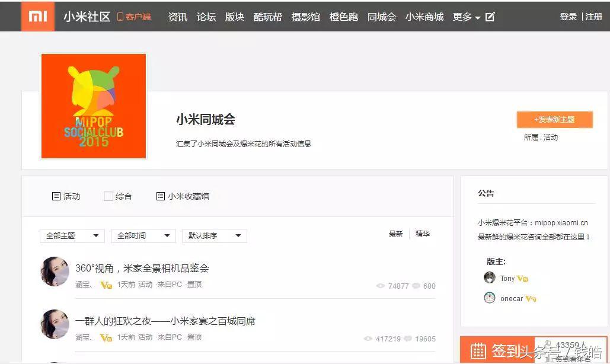Open post 360°视角，米家全景相机品鉴会

(x=142, y=268)
